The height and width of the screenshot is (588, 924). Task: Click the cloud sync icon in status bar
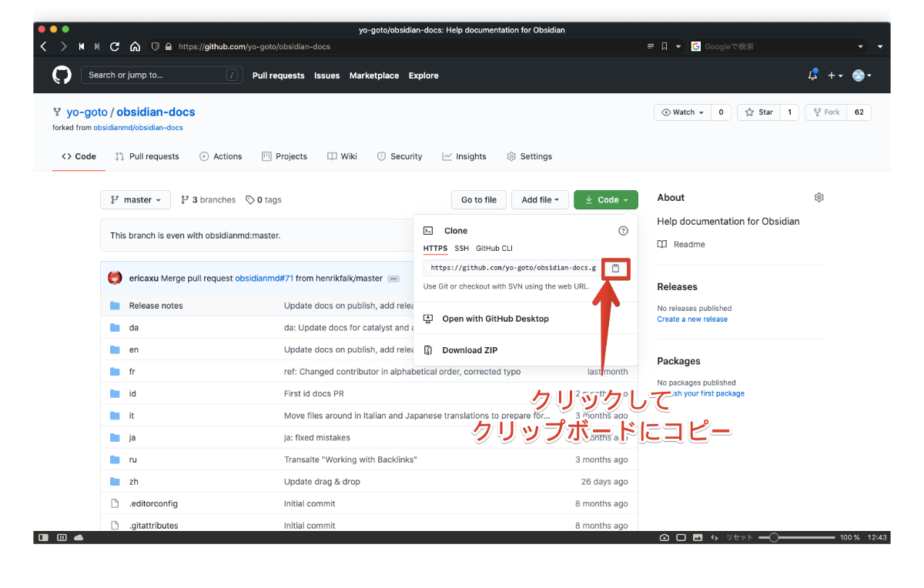click(x=79, y=537)
